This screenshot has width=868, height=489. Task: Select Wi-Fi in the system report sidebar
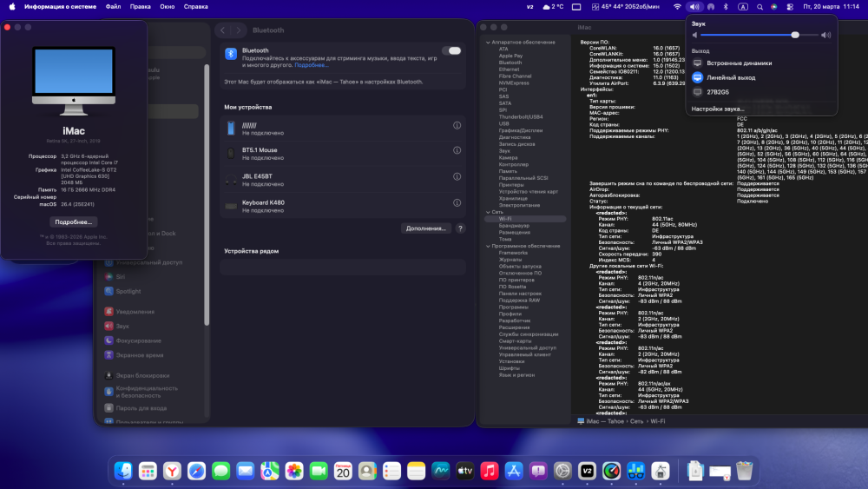pos(525,219)
